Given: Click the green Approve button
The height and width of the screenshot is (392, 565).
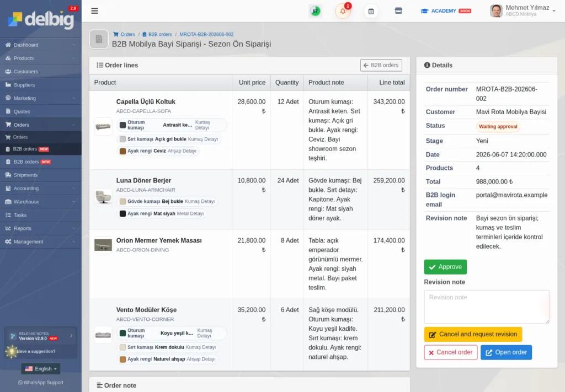Looking at the screenshot, I should 445,267.
